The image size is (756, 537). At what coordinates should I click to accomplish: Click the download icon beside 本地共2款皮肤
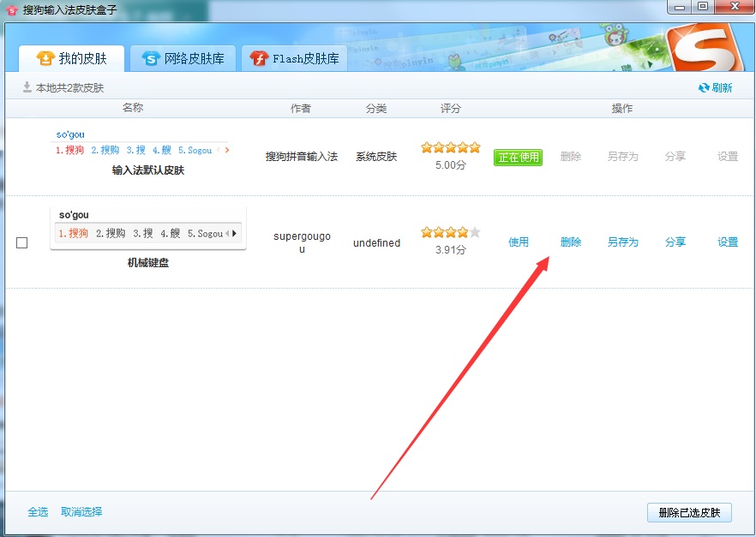tap(27, 87)
